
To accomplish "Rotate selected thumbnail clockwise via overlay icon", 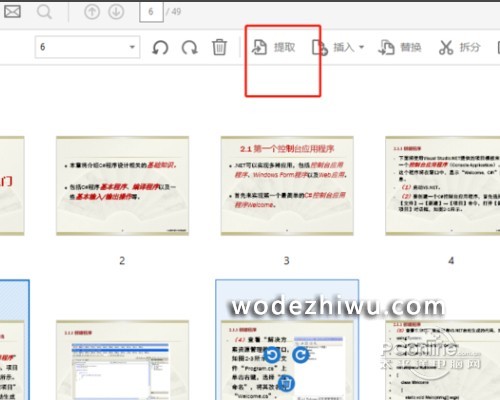I will [x=301, y=355].
